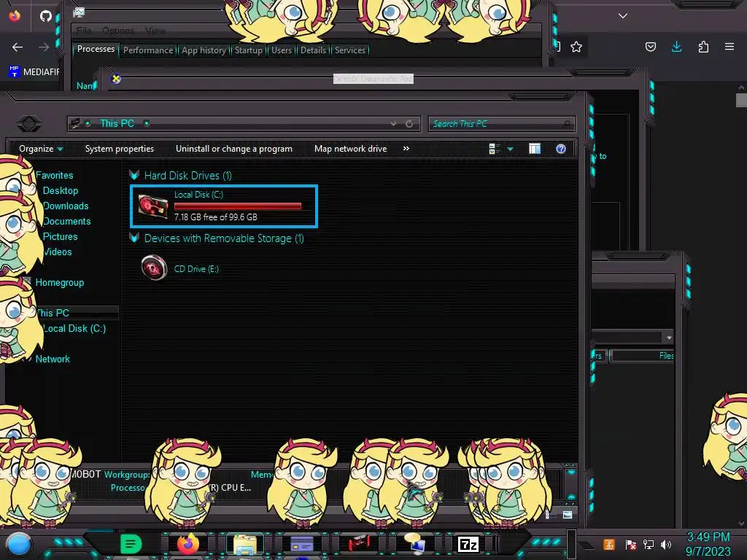Click Firefox back arrow
The width and height of the screenshot is (747, 560).
click(x=18, y=47)
